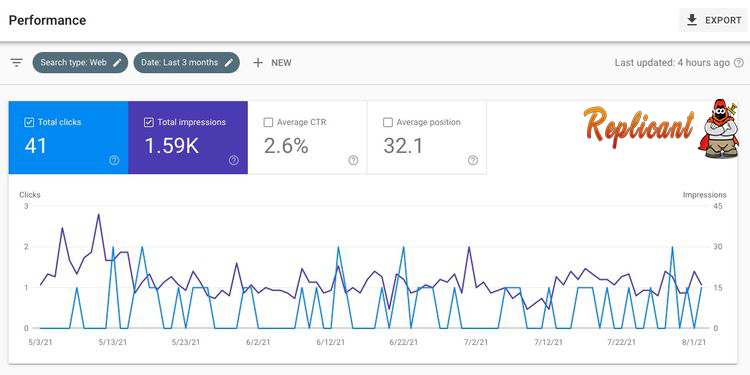The image size is (750, 375).
Task: Click the plus icon beside NEW
Action: [x=258, y=63]
